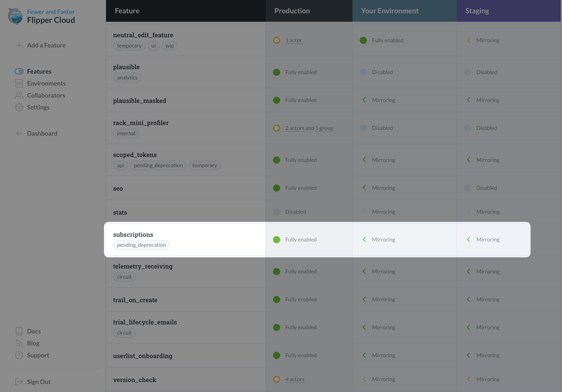Click Mirroring chevron for telemetry_receiving

(x=364, y=271)
